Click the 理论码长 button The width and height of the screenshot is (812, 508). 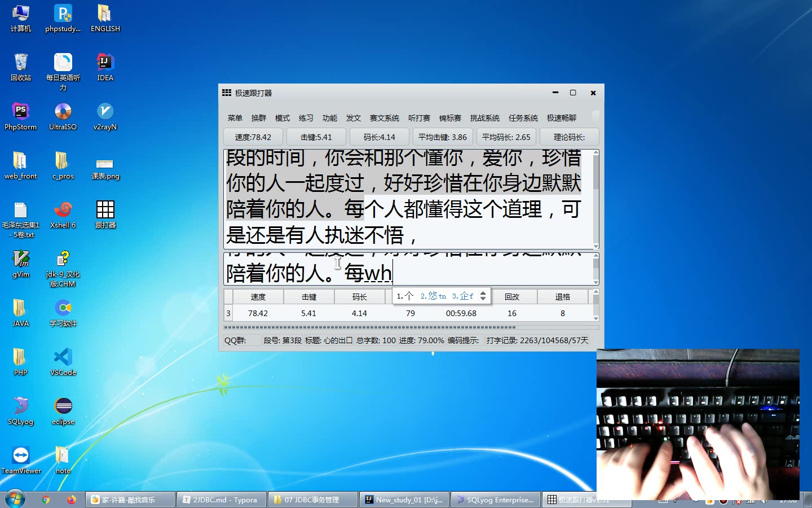point(570,137)
